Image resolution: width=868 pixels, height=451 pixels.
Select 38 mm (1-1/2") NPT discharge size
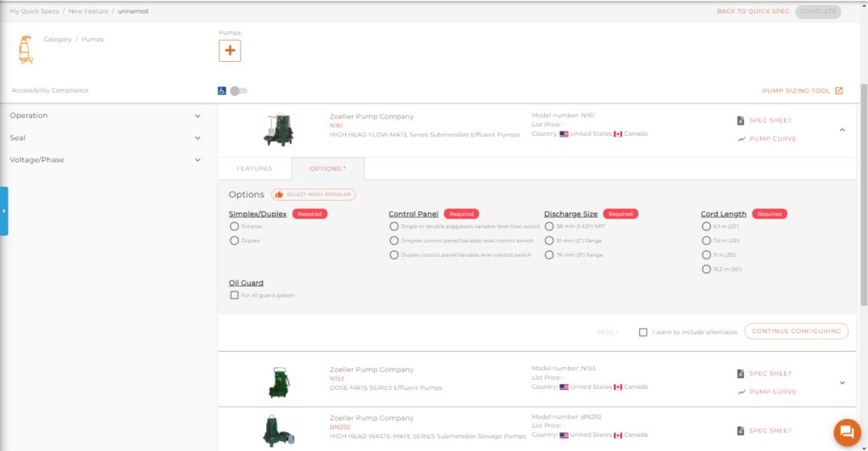click(x=549, y=226)
